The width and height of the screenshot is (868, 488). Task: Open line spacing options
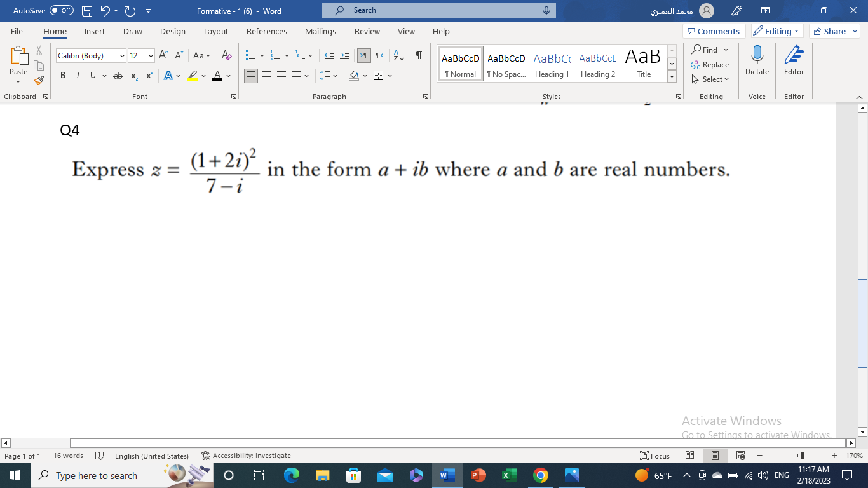click(x=327, y=76)
